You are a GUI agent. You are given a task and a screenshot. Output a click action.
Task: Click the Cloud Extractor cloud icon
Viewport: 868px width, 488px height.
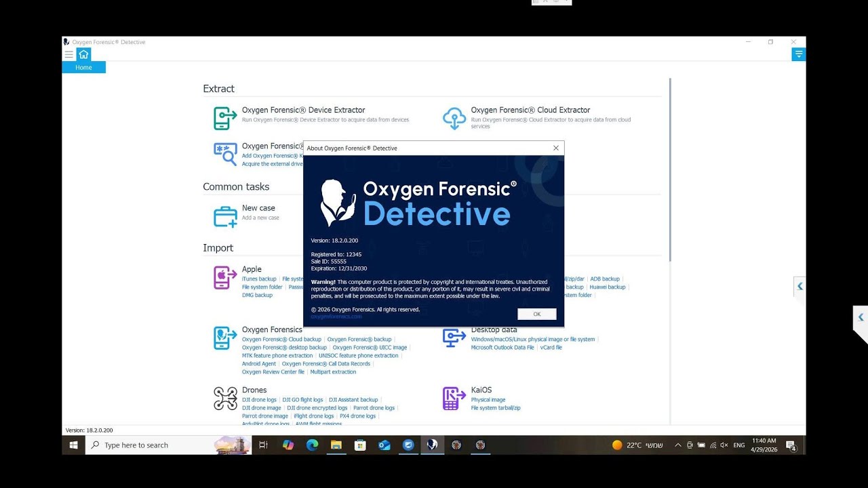pyautogui.click(x=454, y=118)
